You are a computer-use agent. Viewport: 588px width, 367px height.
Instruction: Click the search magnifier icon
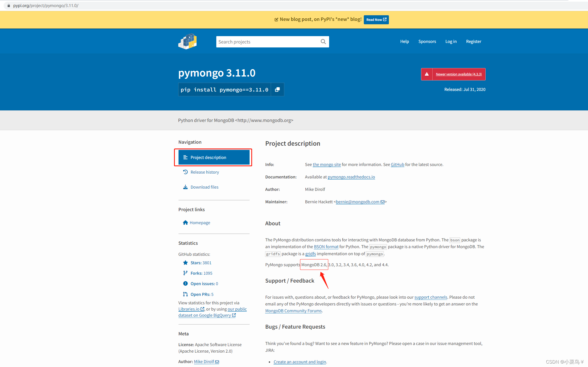tap(323, 41)
